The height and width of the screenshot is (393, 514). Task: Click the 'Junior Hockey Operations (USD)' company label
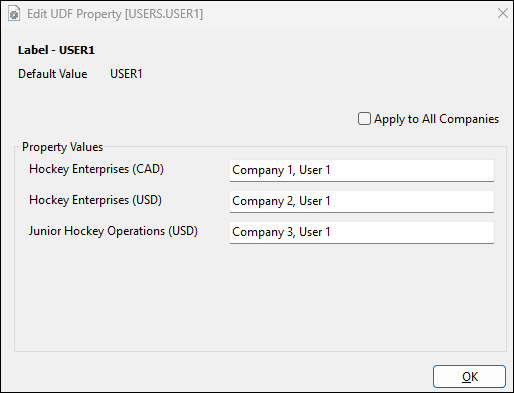[113, 231]
